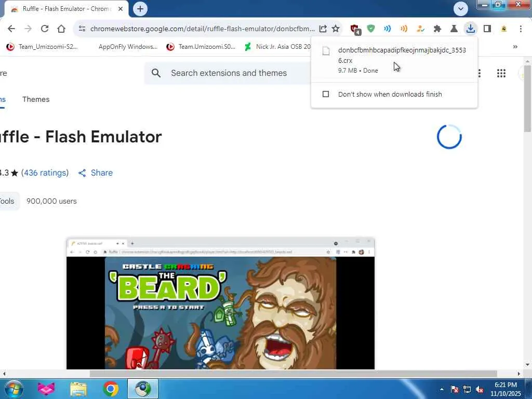Bookmark this page with the star

336,29
